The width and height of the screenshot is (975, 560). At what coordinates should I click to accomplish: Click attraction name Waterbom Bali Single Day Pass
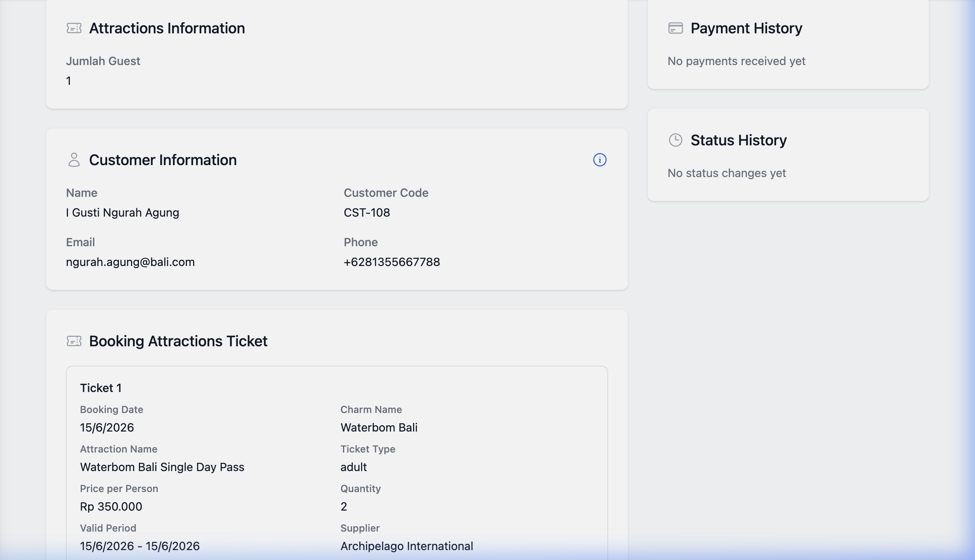pyautogui.click(x=162, y=467)
